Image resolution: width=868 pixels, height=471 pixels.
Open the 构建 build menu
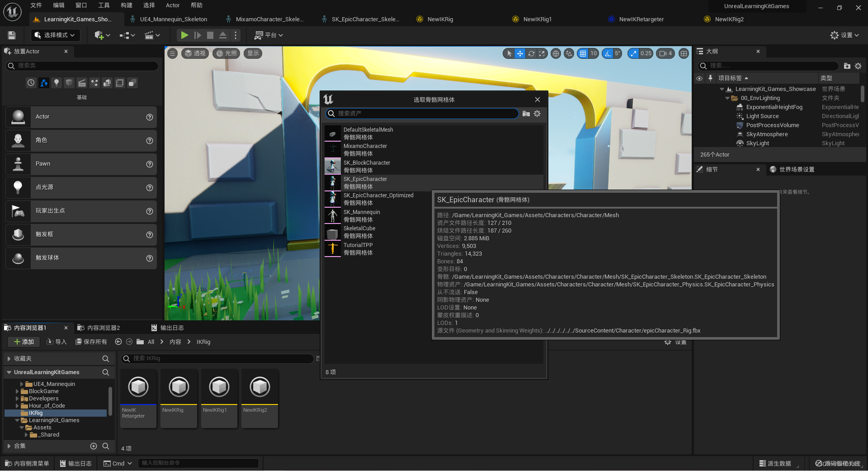click(x=127, y=5)
